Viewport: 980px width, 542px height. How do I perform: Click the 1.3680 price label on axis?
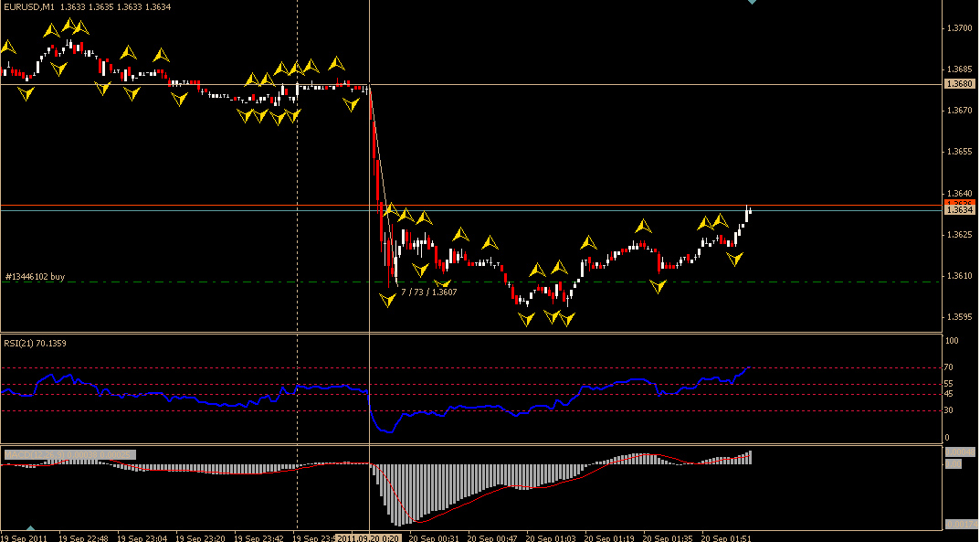[x=959, y=84]
